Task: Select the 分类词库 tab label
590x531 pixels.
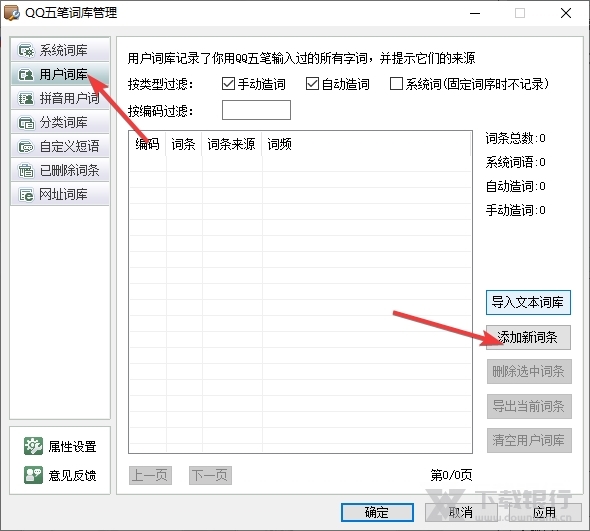Action: point(64,122)
